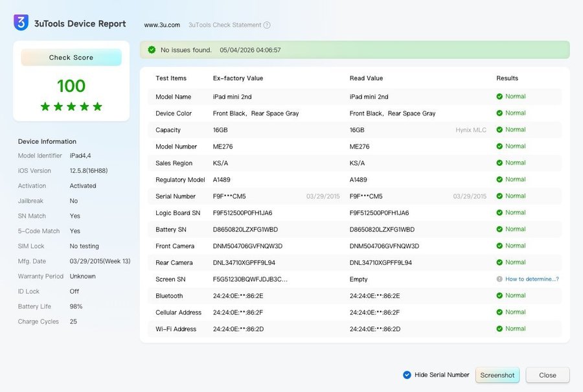583x392 pixels.
Task: Click the Ex-factory Front Camera DNM504706GVFNQW3D
Action: (247, 246)
